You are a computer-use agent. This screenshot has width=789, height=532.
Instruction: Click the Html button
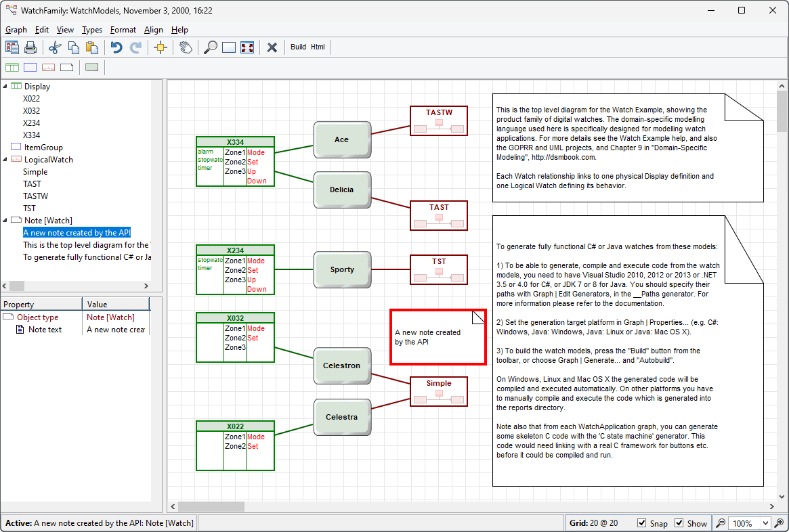click(x=318, y=47)
